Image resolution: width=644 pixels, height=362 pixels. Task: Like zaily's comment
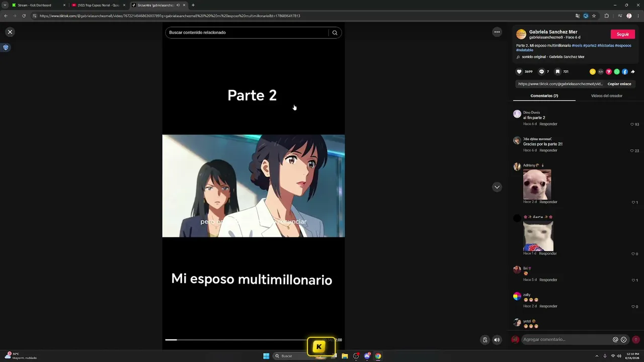(x=633, y=307)
